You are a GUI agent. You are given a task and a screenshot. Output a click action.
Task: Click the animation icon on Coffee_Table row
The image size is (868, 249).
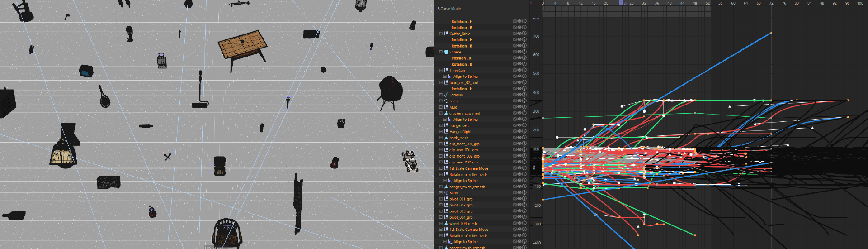click(x=514, y=34)
